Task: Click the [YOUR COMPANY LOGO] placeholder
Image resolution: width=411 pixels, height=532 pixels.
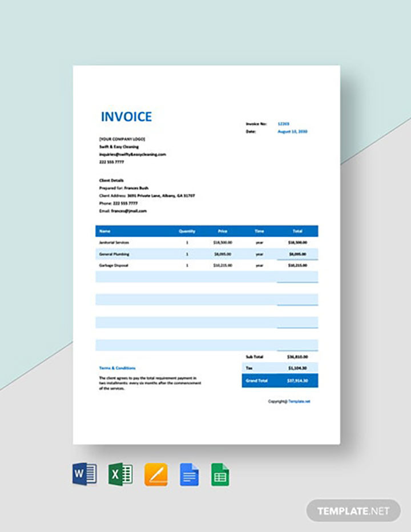Action: coord(122,139)
